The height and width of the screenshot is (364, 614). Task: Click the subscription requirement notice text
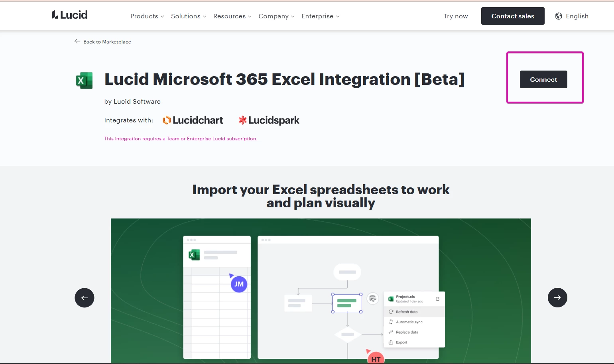[x=181, y=139]
